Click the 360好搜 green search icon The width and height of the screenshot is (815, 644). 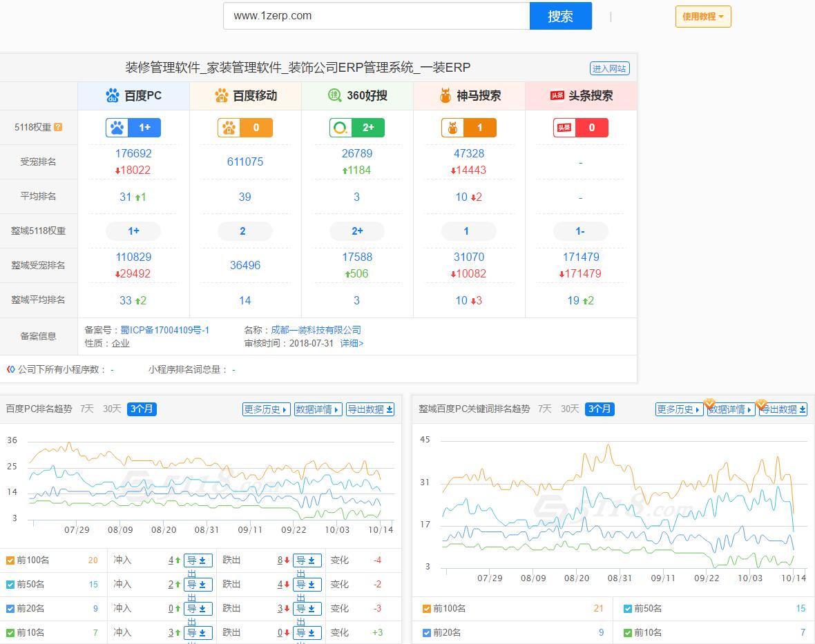334,95
